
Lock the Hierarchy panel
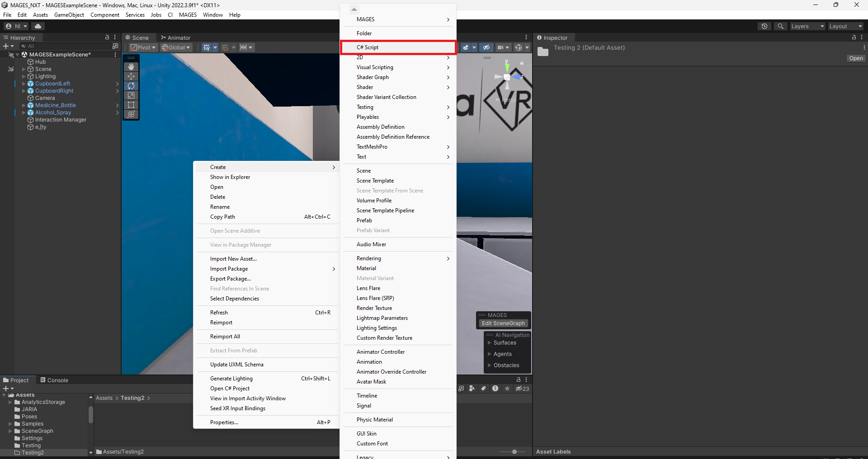107,37
